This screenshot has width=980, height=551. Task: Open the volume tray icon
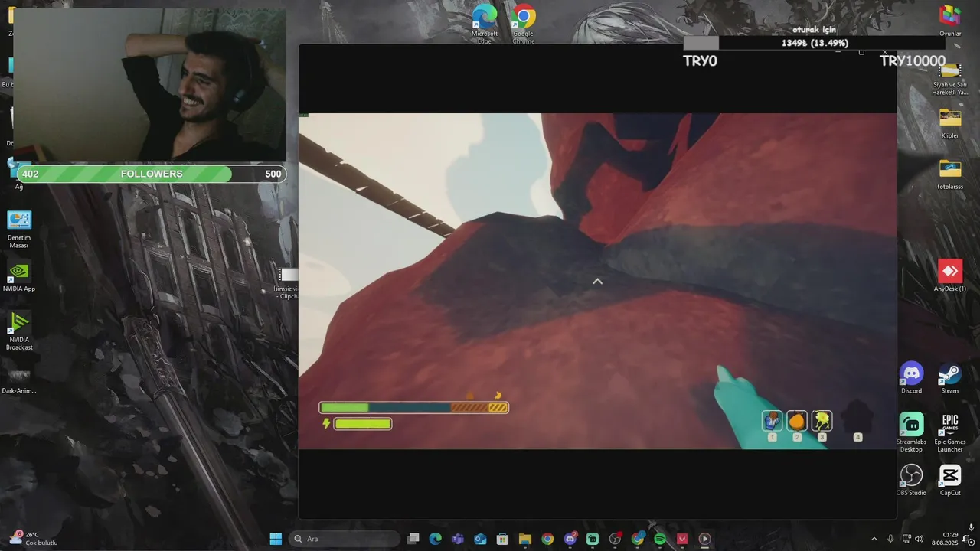[919, 539]
